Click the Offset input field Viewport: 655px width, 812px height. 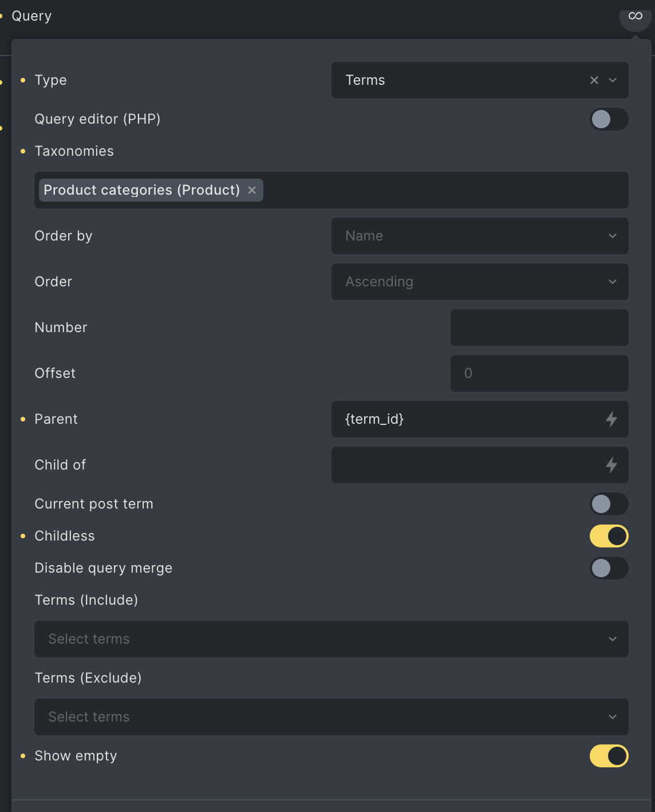(x=539, y=373)
